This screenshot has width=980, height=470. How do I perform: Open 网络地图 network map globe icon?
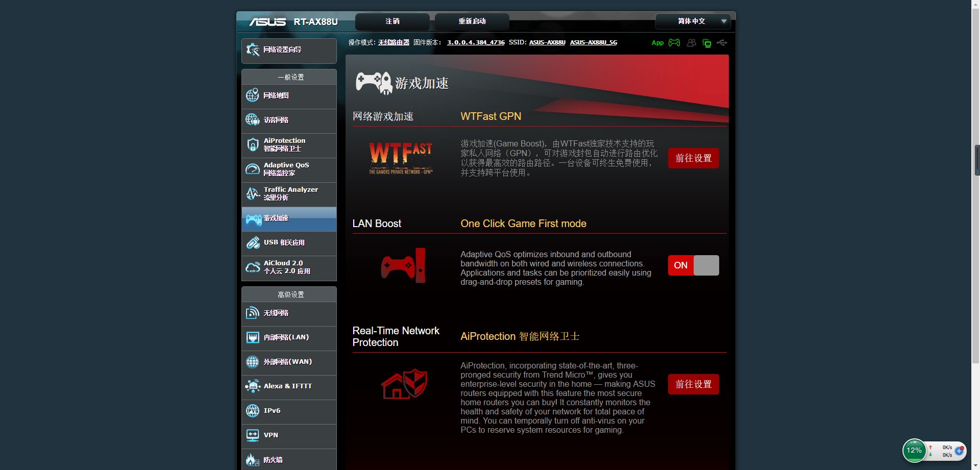253,95
